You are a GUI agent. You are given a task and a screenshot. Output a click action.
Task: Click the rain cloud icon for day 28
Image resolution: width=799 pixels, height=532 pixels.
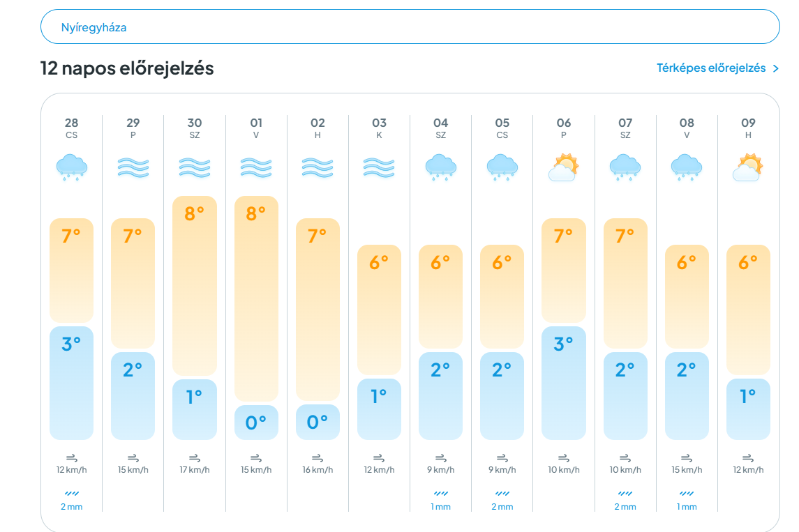pyautogui.click(x=71, y=167)
